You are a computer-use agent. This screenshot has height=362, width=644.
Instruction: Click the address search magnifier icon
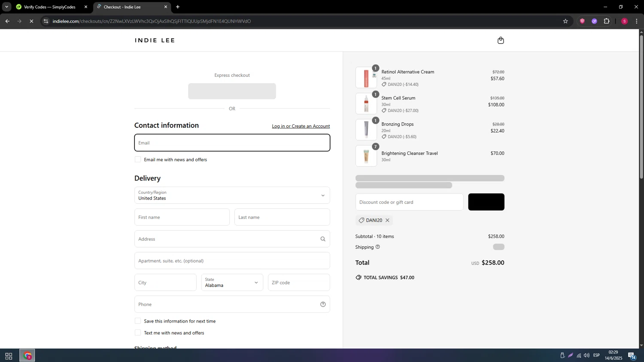click(323, 239)
